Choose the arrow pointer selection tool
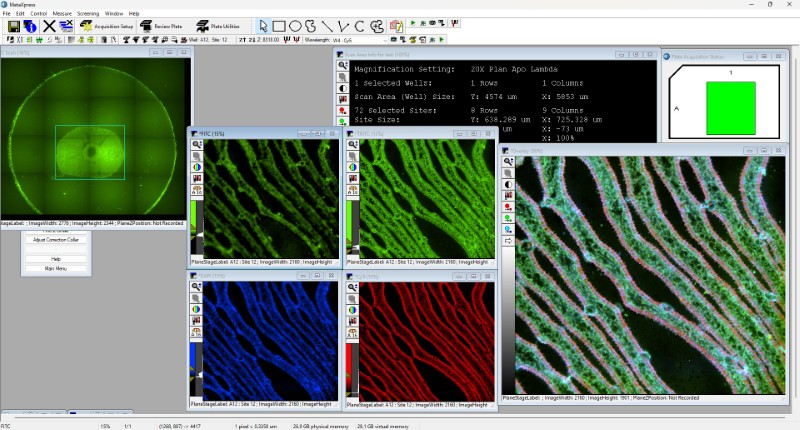Image resolution: width=800 pixels, height=430 pixels. click(263, 26)
